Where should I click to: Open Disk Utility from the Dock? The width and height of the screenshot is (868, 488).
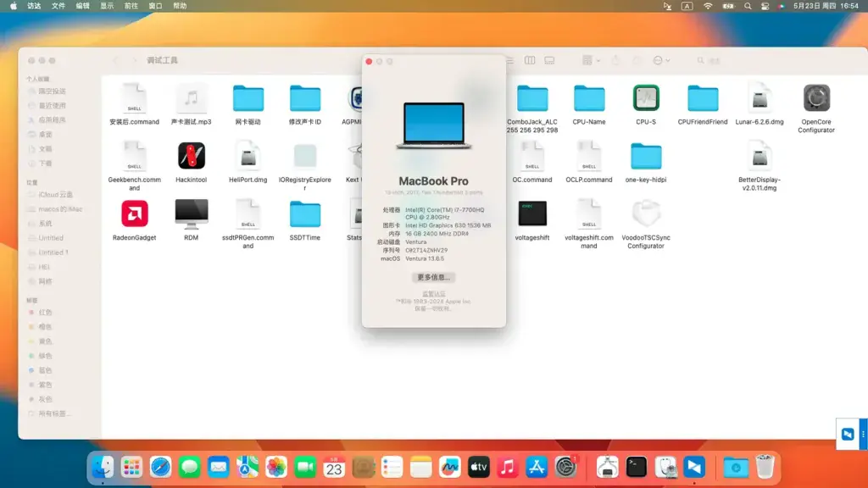point(665,468)
